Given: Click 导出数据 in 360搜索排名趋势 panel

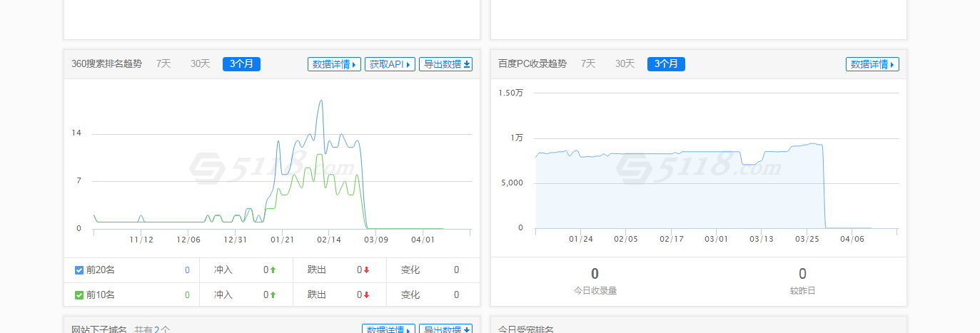Looking at the screenshot, I should (x=445, y=64).
